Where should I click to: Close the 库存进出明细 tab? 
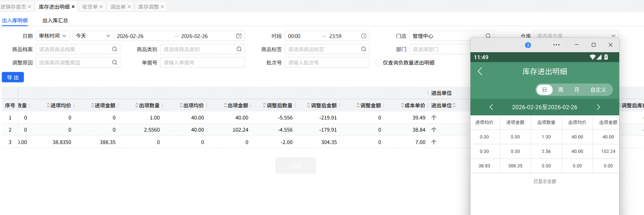click(x=73, y=7)
